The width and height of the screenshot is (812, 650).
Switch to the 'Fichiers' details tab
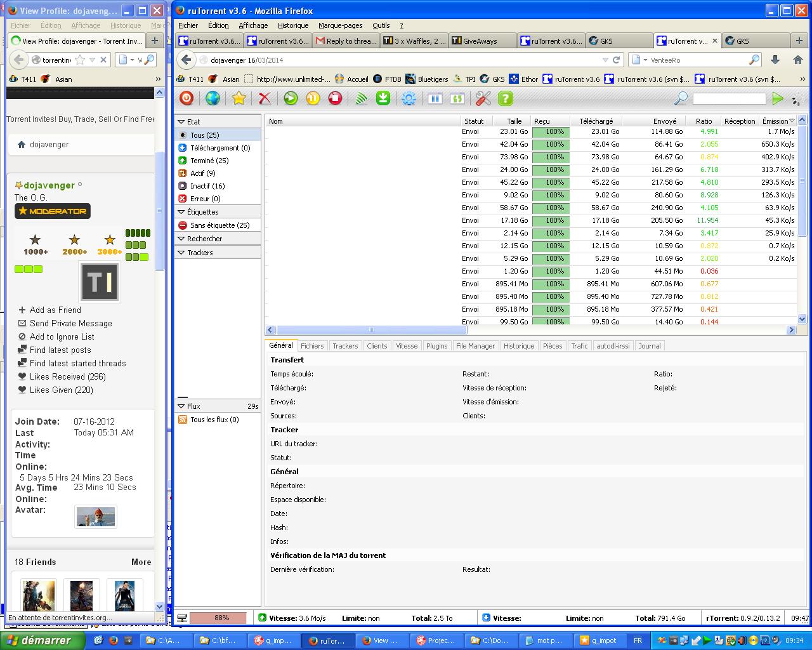(312, 346)
